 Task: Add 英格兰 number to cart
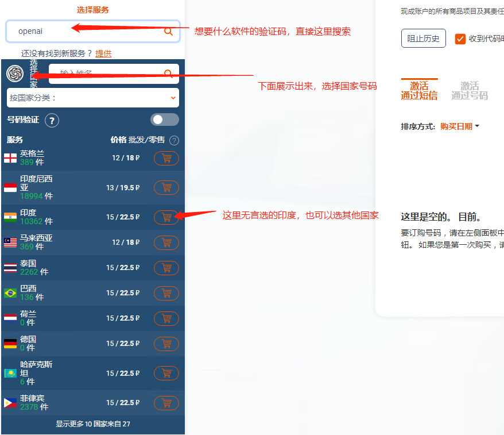point(166,158)
